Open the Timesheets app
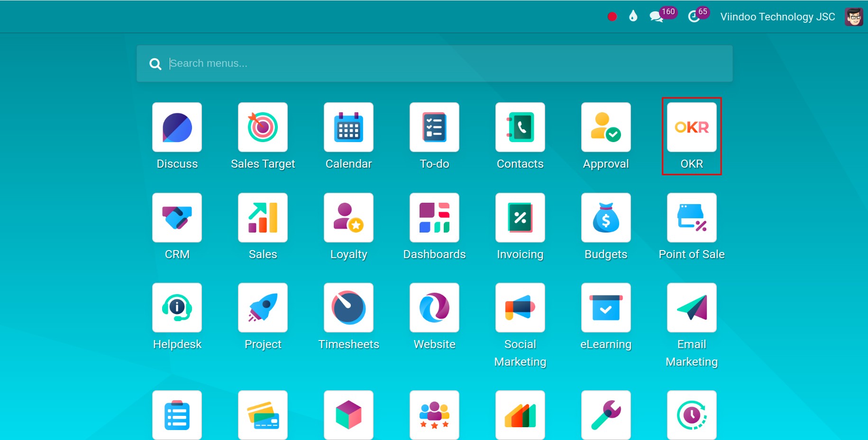868x440 pixels. point(348,308)
